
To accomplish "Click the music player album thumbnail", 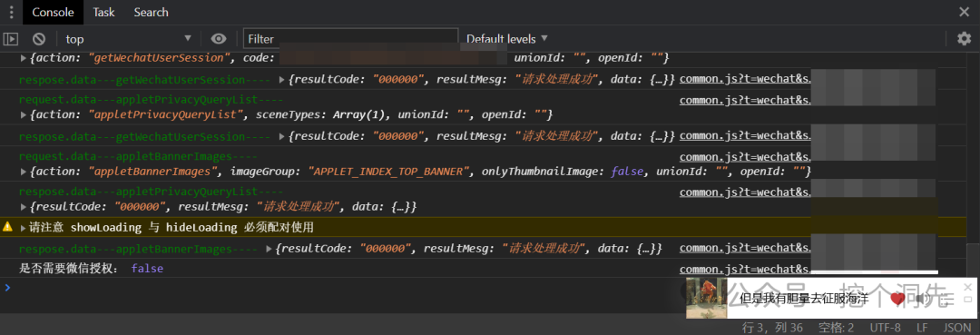I will pyautogui.click(x=706, y=298).
